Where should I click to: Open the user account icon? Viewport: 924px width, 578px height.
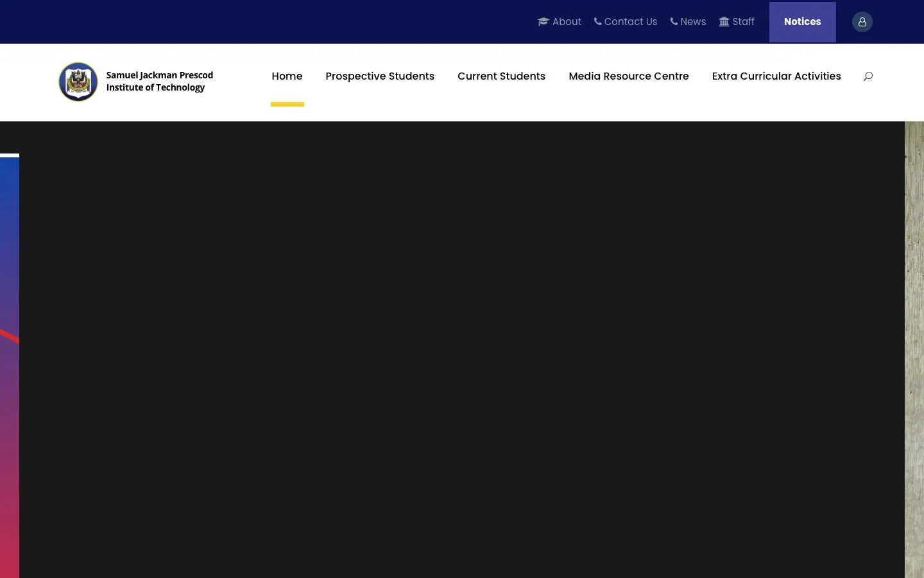[x=862, y=22]
